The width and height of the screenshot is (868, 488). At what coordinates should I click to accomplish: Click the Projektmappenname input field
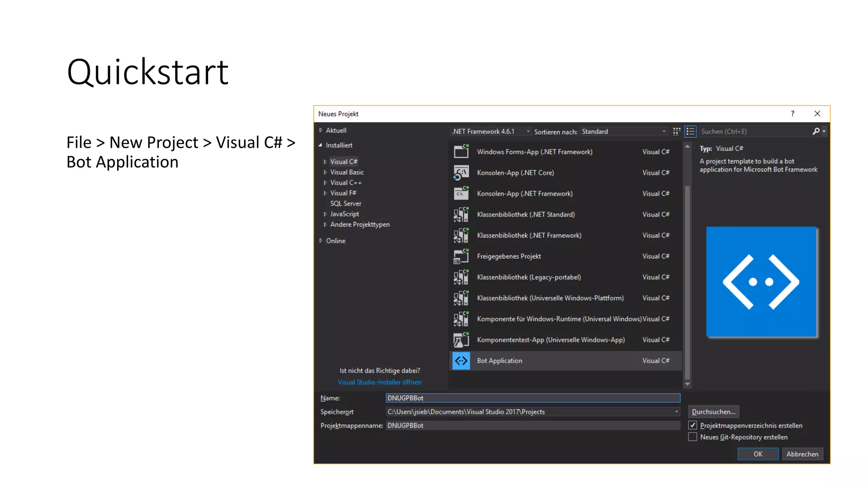click(533, 425)
